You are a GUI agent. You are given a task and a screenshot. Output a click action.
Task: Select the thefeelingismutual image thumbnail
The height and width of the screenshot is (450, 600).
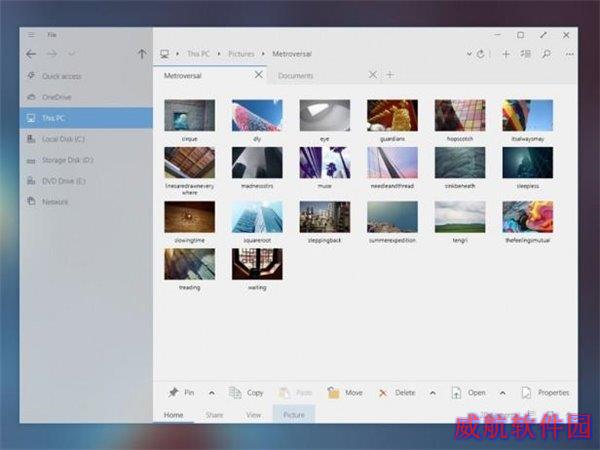[x=528, y=217]
